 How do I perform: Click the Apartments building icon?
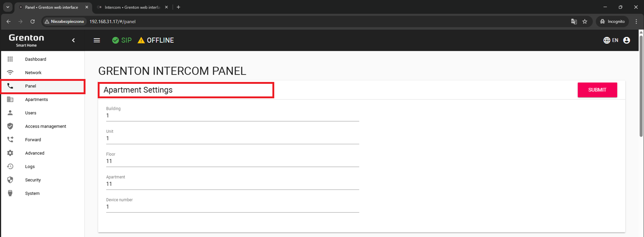(x=10, y=99)
